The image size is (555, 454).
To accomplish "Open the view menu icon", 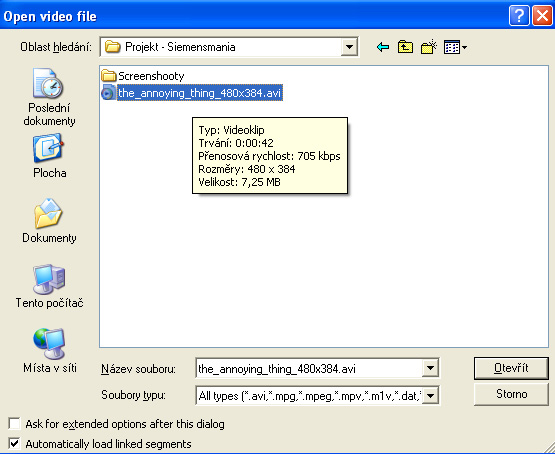I will [x=455, y=47].
